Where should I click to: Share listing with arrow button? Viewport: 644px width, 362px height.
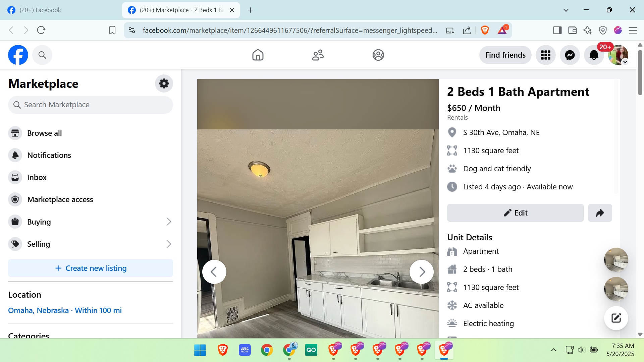600,213
